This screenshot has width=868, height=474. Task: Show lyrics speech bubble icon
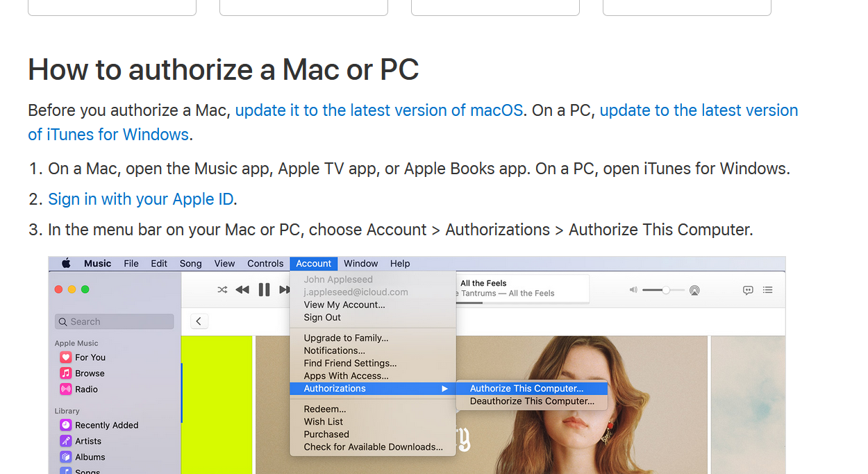pos(748,290)
